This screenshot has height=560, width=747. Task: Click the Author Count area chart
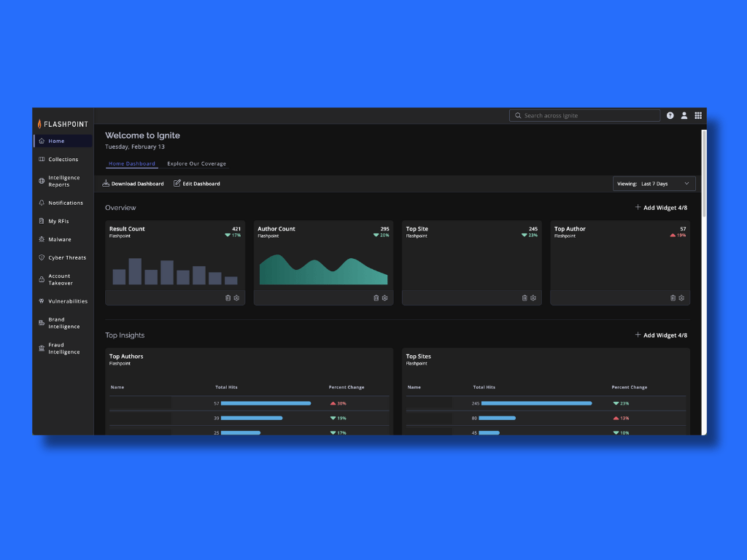(x=323, y=270)
